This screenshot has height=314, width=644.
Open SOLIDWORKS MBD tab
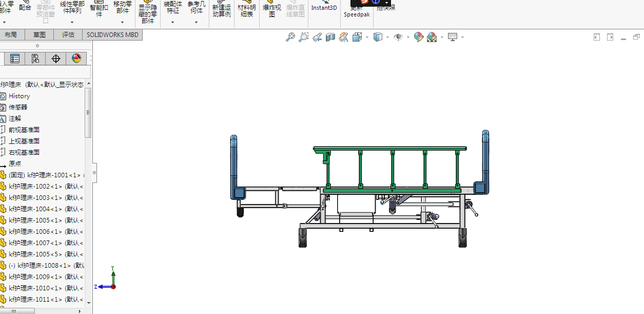pyautogui.click(x=112, y=35)
